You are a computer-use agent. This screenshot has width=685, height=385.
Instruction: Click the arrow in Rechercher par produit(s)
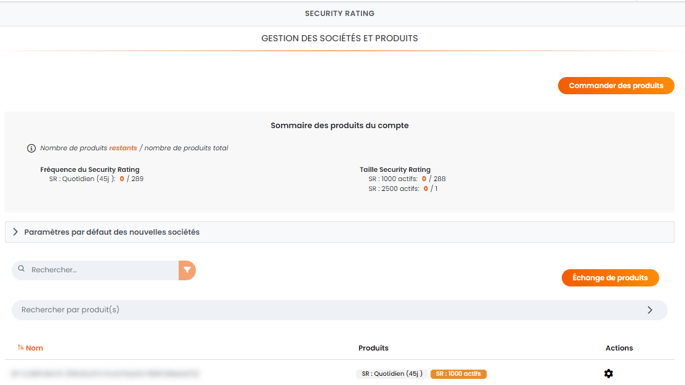(650, 310)
